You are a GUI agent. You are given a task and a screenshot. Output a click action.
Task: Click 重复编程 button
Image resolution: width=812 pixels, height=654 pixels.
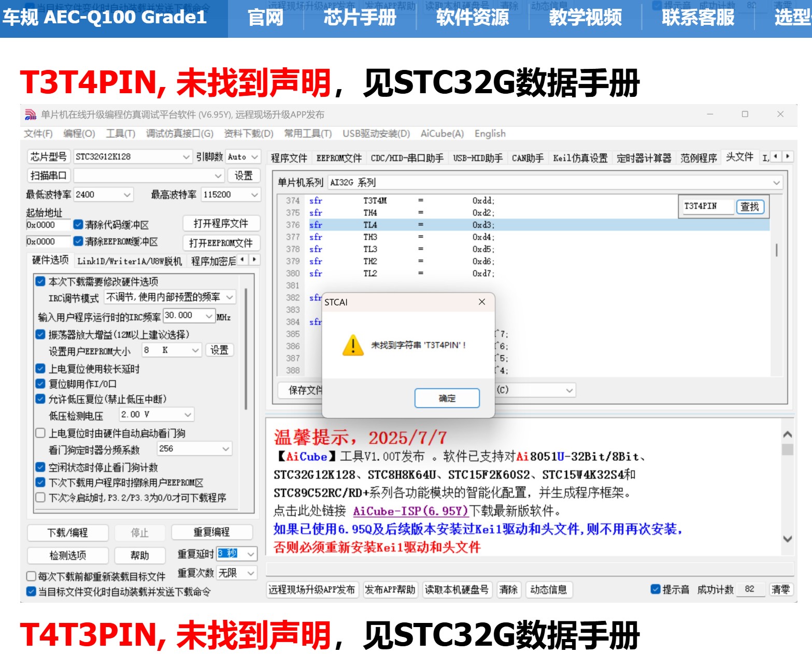(x=211, y=532)
